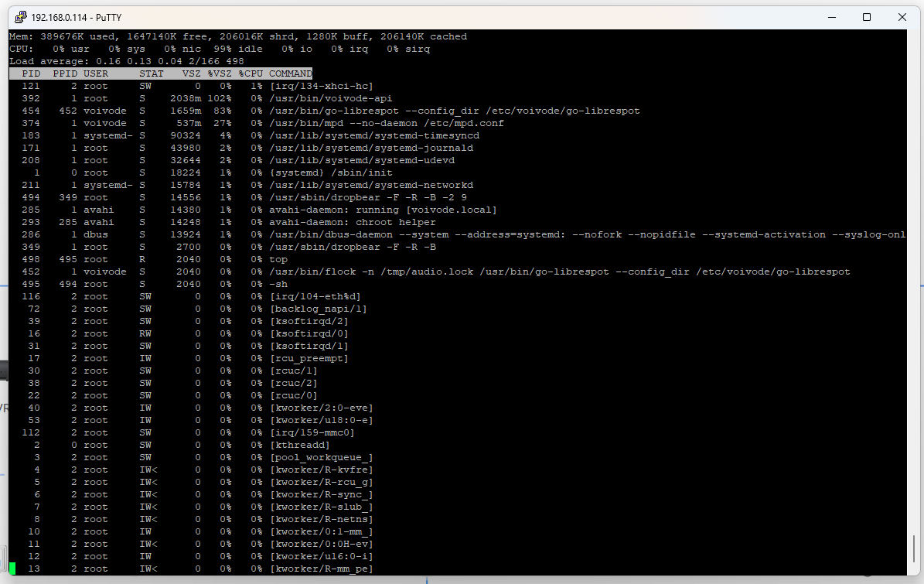
Task: Click the dbus-daemon --system process line
Action: [x=463, y=234]
